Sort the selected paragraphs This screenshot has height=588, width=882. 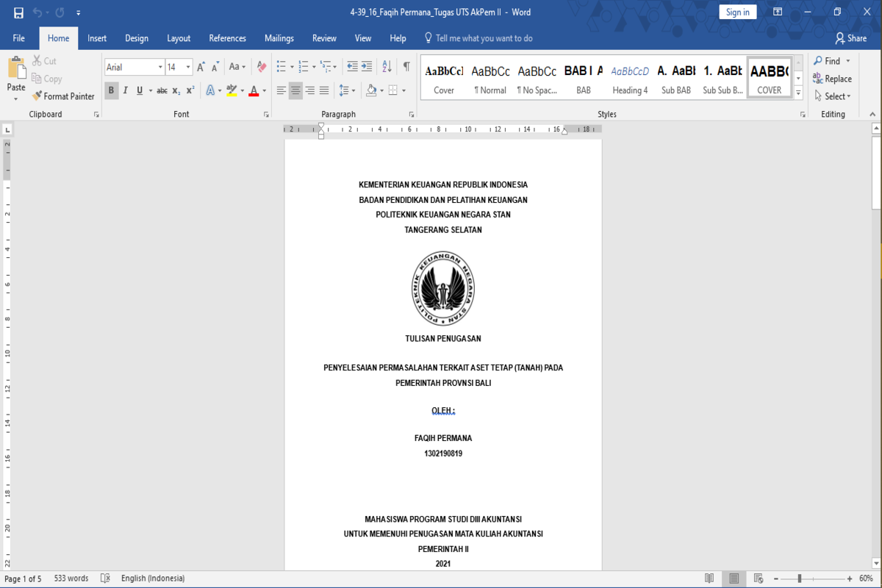387,67
